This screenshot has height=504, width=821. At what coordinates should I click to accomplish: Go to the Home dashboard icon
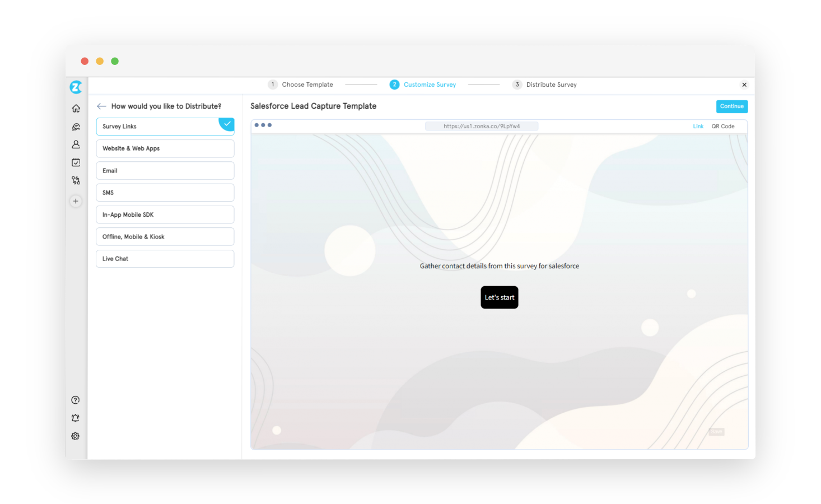coord(76,109)
